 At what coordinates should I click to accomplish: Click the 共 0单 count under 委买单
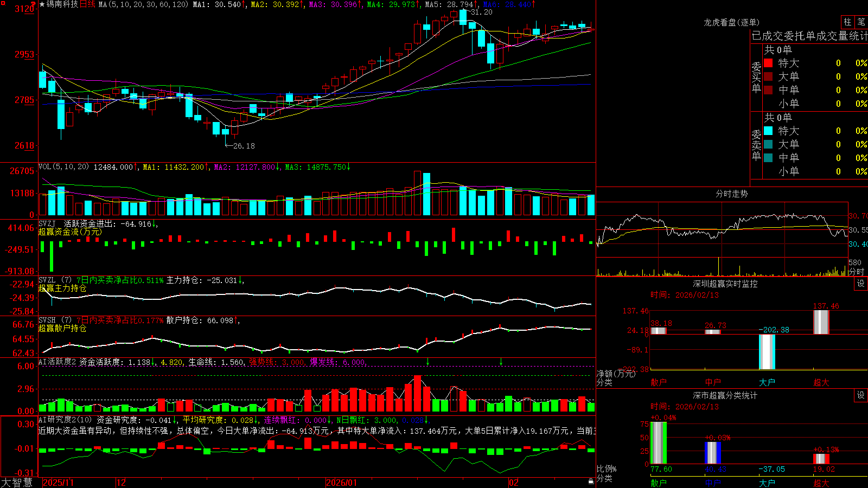778,50
